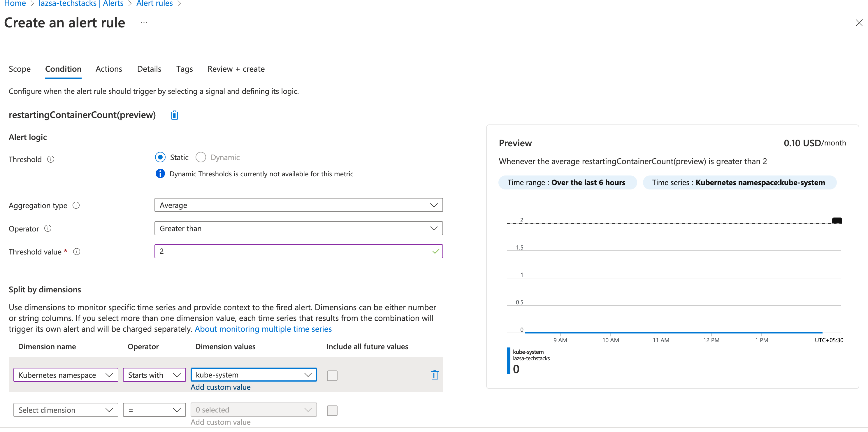This screenshot has height=432, width=868.
Task: Open lazsa-techstacks | Alerts breadcrumb
Action: [x=81, y=3]
